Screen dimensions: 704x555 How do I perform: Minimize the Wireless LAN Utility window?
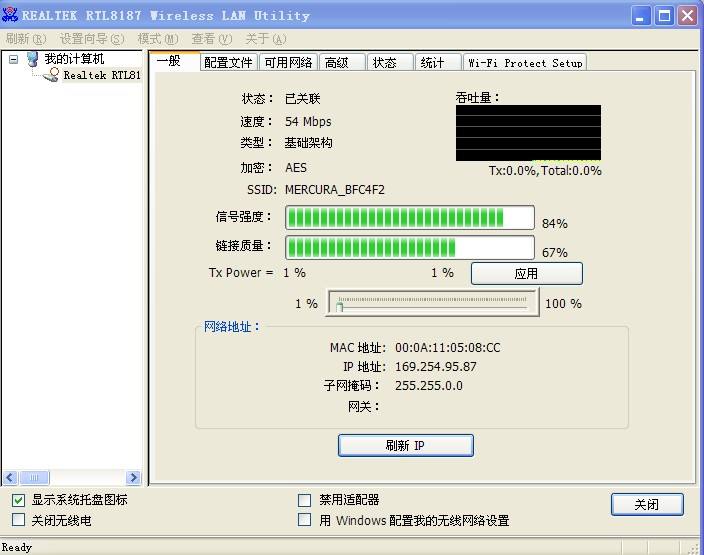point(641,16)
